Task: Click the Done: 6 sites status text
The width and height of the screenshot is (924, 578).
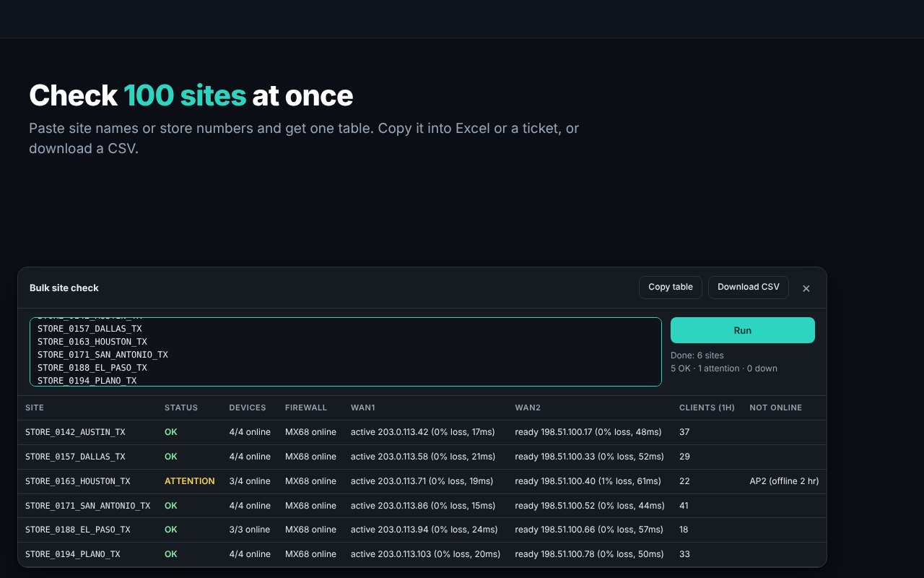Action: click(x=697, y=355)
